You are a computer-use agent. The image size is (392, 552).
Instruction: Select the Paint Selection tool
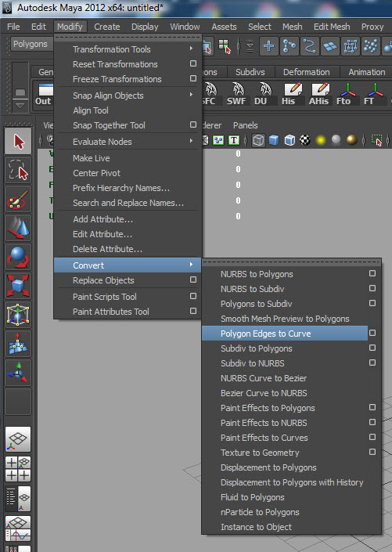click(18, 199)
